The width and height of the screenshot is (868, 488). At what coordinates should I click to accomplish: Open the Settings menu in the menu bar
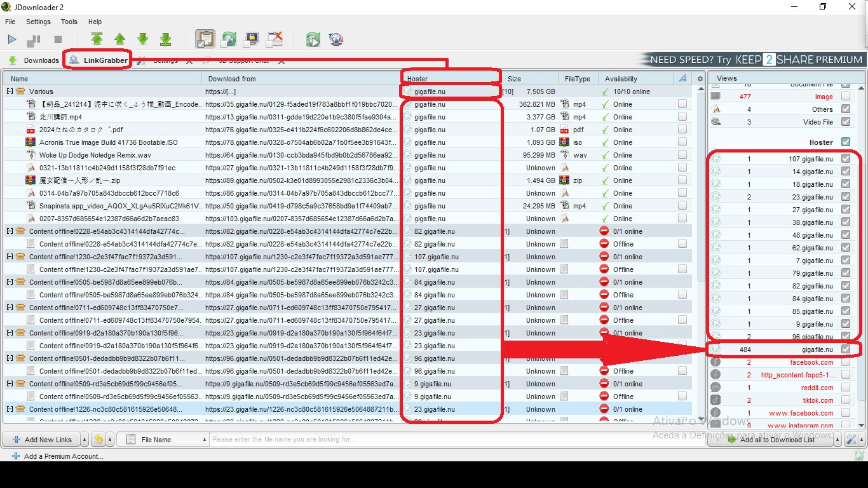[x=38, y=22]
